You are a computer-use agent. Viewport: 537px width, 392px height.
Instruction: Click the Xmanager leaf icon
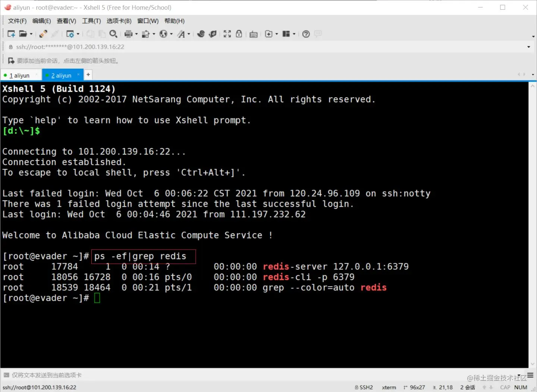point(213,34)
